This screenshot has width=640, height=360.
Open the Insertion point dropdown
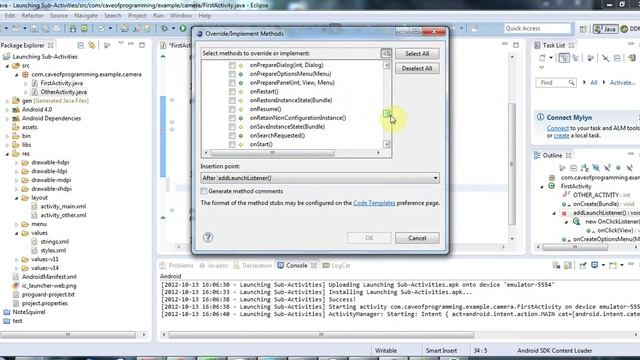[320, 178]
